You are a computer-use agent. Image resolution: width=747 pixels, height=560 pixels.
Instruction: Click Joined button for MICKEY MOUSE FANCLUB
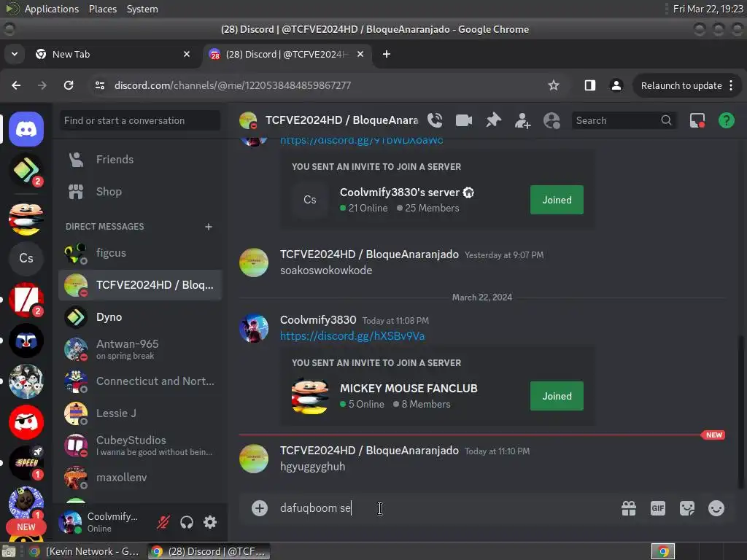(x=557, y=396)
